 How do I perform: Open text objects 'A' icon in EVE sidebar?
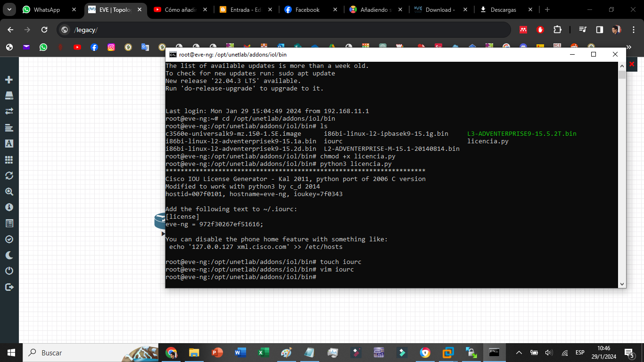pyautogui.click(x=8, y=143)
